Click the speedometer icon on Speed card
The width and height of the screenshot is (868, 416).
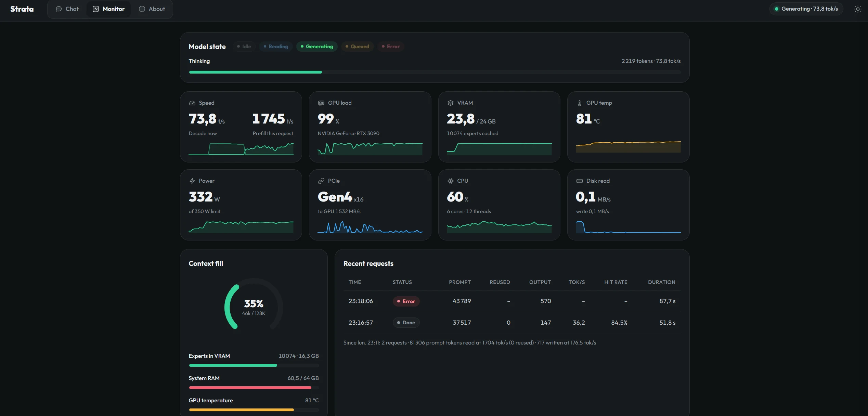[192, 103]
